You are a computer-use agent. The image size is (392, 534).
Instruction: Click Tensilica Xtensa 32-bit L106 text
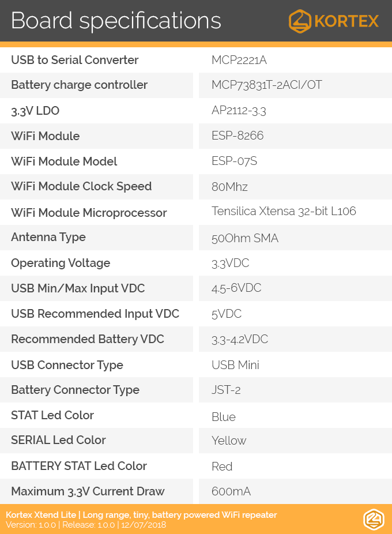click(x=284, y=211)
